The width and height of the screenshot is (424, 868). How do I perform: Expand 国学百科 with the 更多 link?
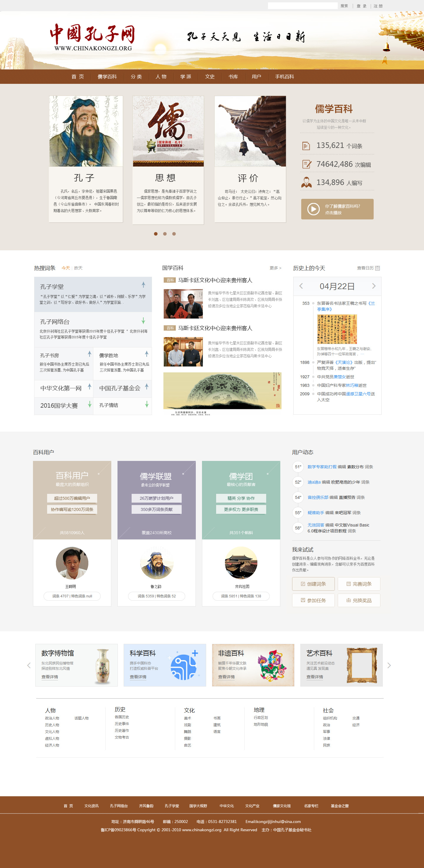275,268
